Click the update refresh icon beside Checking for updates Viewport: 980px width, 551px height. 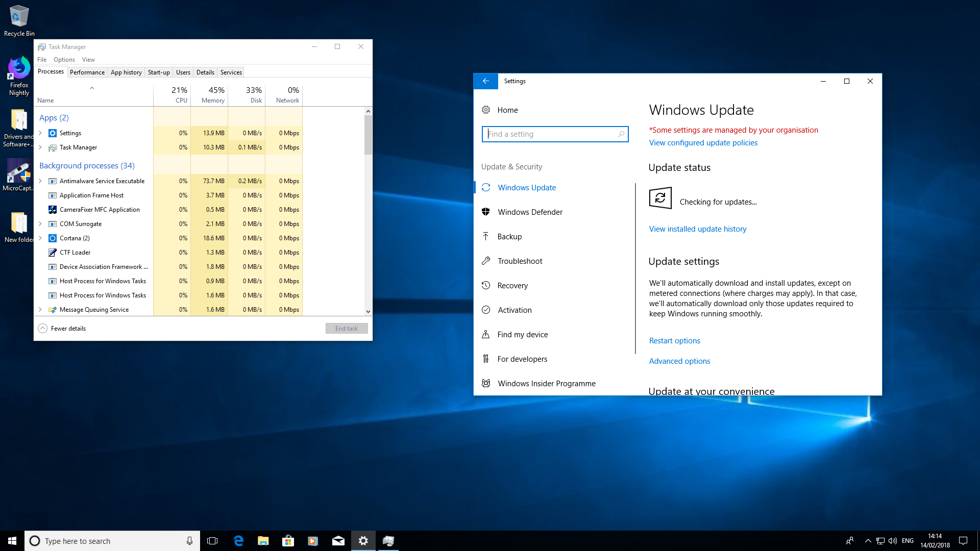(x=660, y=198)
